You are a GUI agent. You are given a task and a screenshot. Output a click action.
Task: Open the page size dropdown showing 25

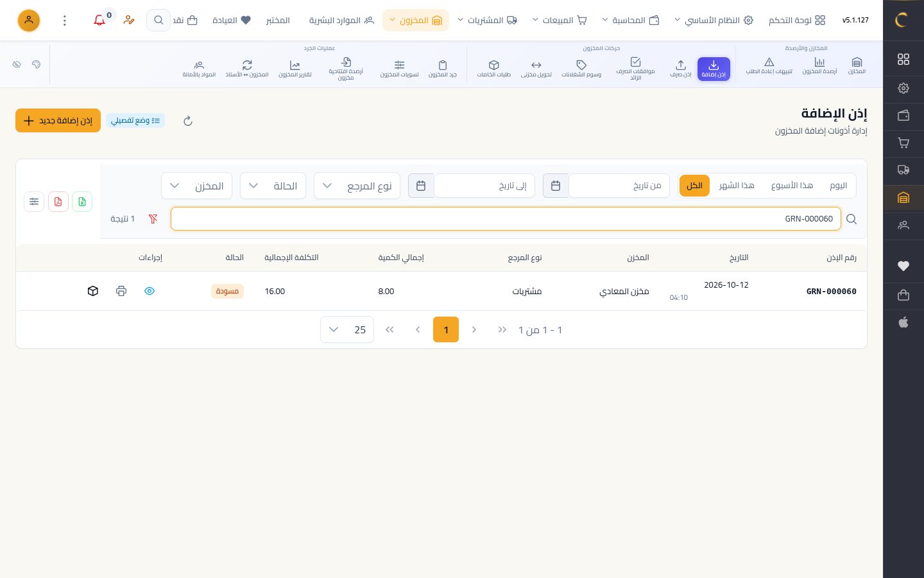pos(347,329)
